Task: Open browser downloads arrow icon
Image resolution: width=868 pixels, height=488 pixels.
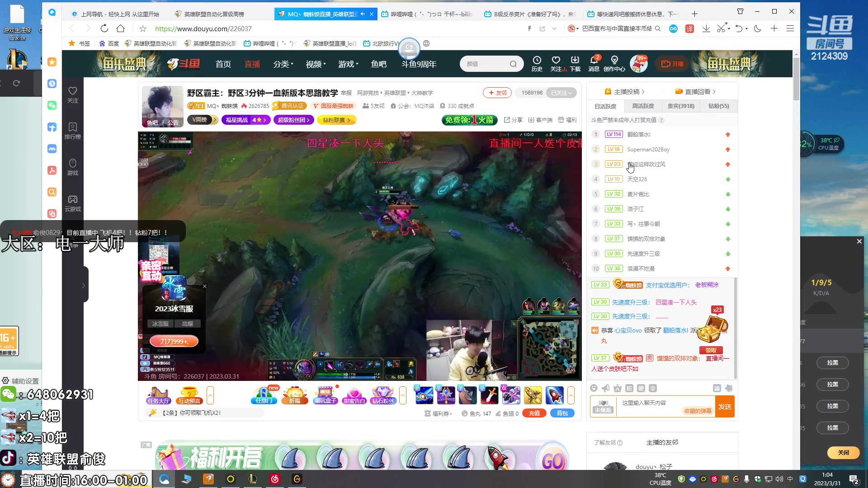Action: 706,28
